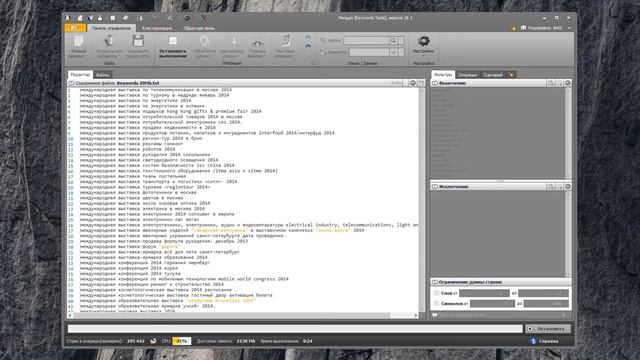The height and width of the screenshot is (360, 640).
Task: Open the Настройки gear settings
Action: pos(423,45)
